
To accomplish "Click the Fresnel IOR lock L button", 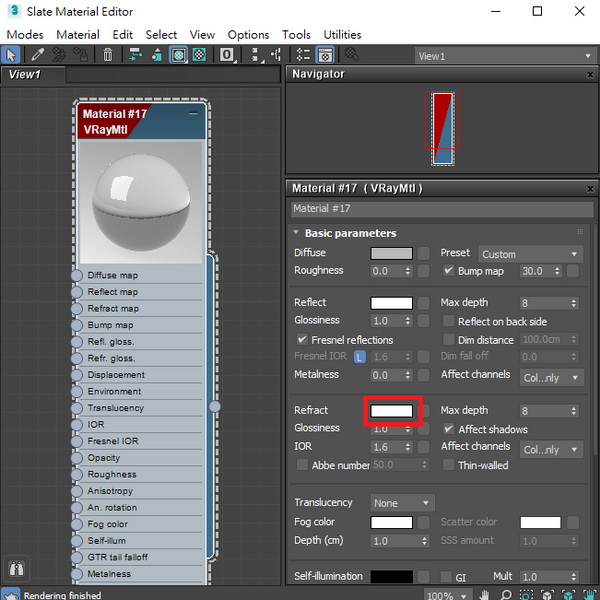I will coord(359,357).
